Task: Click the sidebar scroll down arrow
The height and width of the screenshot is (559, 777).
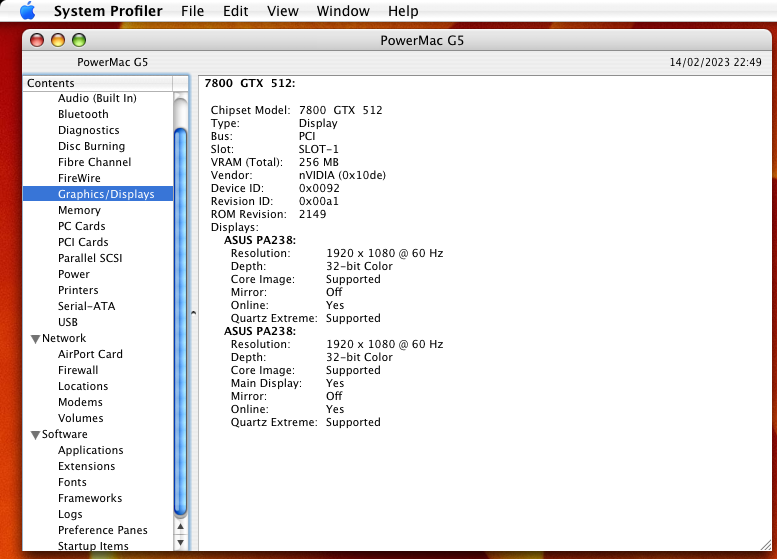Action: point(181,543)
